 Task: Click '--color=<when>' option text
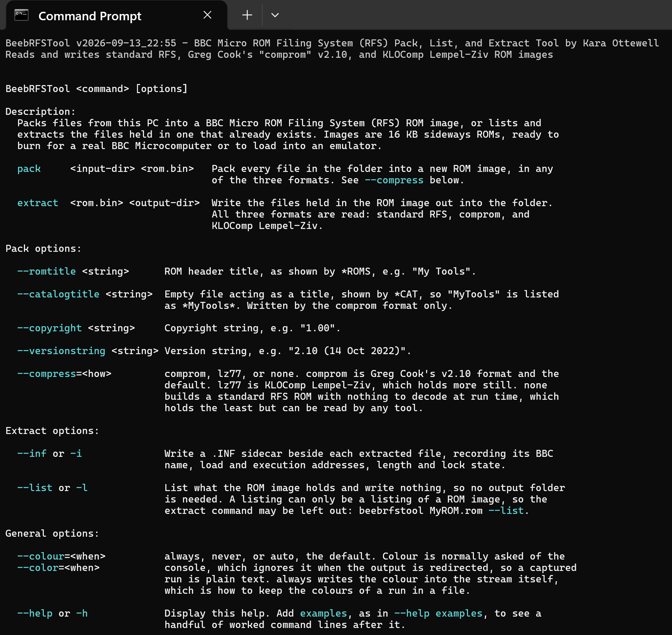point(59,568)
